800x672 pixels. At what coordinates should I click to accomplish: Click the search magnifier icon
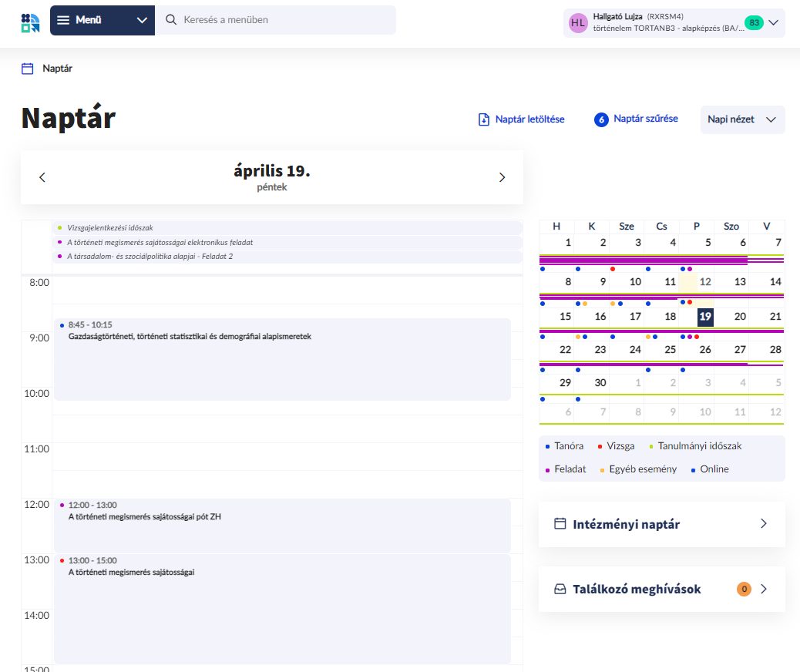pos(171,20)
